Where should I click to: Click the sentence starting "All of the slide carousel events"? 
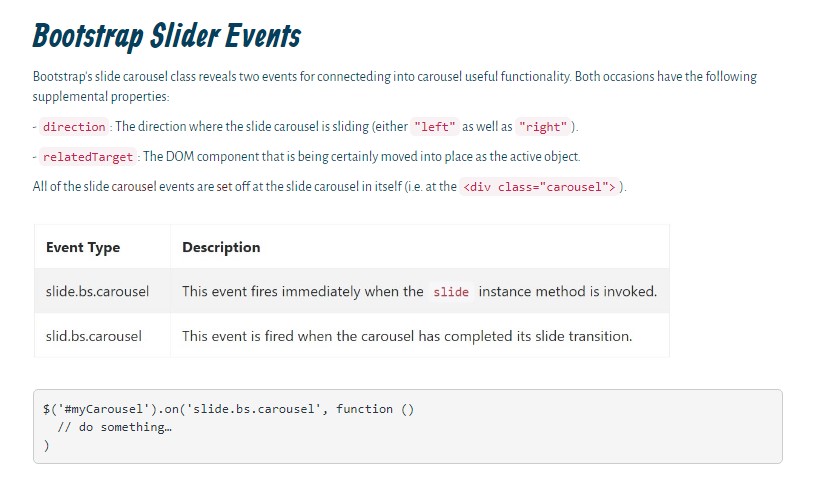pyautogui.click(x=244, y=187)
